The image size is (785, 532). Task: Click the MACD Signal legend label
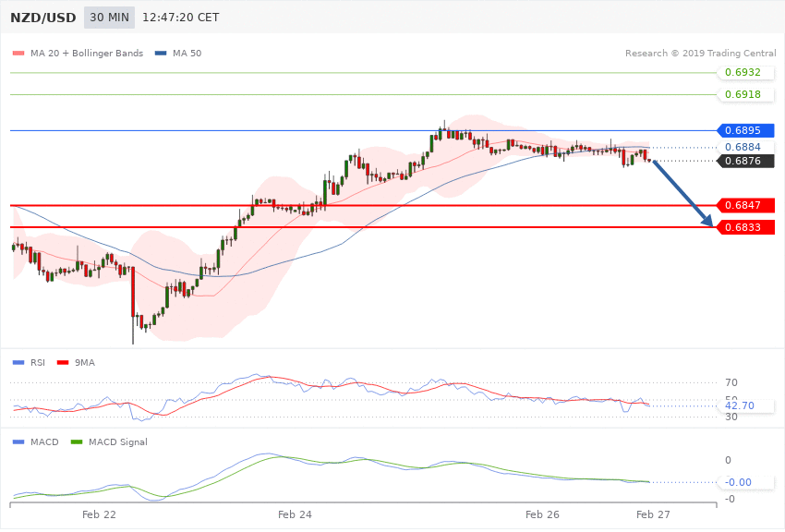(118, 441)
